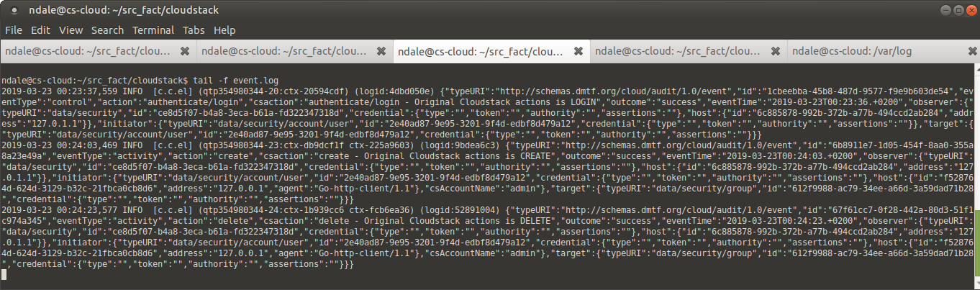
Task: Close the fourth terminal tab
Action: (775, 52)
